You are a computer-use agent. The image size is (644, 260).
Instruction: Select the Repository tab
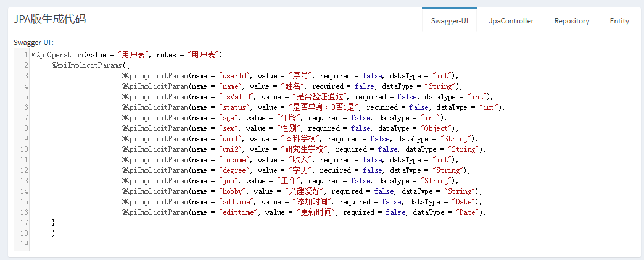(x=571, y=20)
